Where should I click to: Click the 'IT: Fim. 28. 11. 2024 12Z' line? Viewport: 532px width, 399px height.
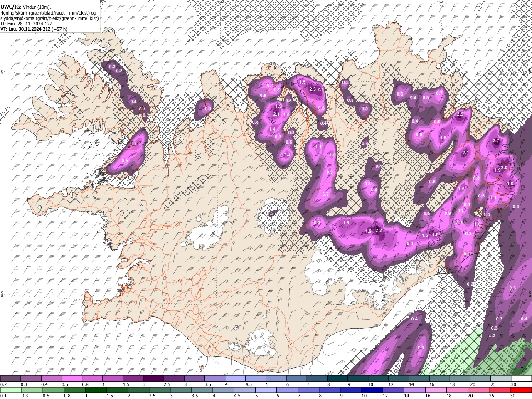click(27, 24)
